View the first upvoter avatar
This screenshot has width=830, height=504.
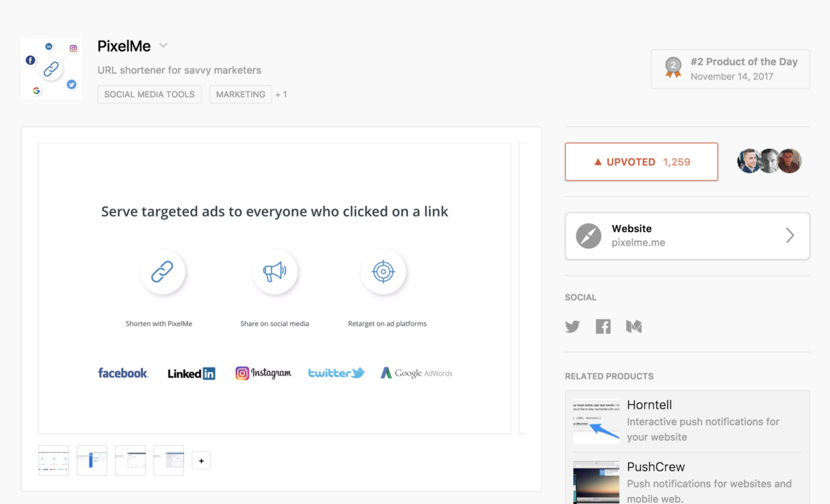[x=749, y=161]
